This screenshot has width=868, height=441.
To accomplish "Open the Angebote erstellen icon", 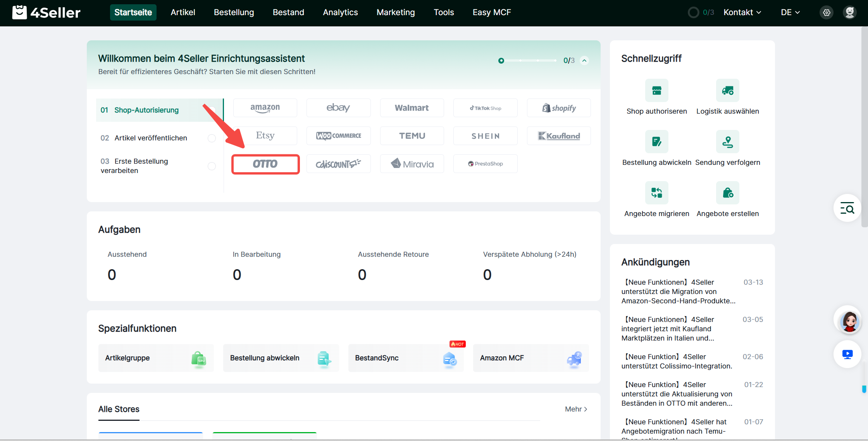I will tap(727, 193).
